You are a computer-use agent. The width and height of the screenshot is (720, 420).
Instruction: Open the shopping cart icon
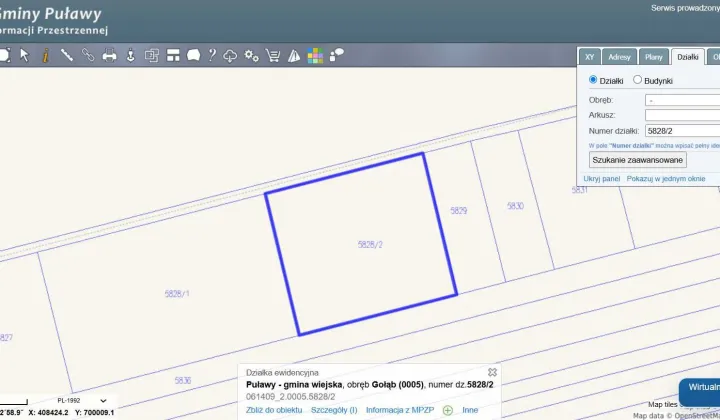[273, 56]
